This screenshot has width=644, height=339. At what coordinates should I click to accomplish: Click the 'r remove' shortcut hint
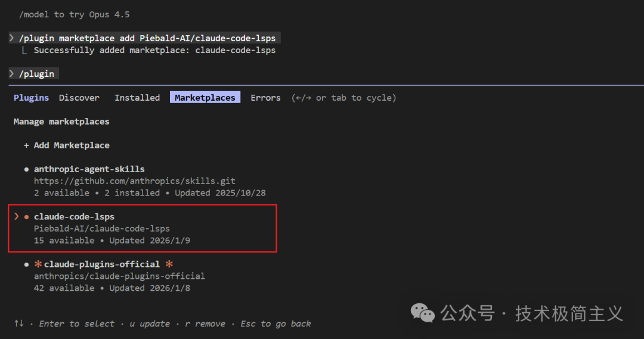point(205,324)
